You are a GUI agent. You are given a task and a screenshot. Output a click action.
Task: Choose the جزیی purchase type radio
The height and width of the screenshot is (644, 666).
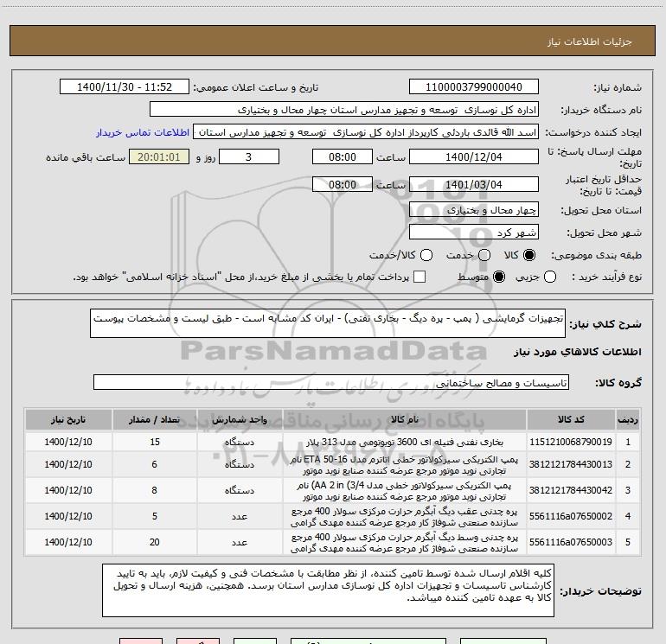pyautogui.click(x=550, y=277)
